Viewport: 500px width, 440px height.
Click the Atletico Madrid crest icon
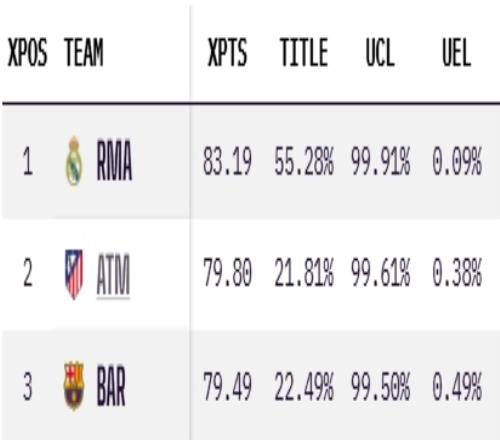pyautogui.click(x=74, y=275)
